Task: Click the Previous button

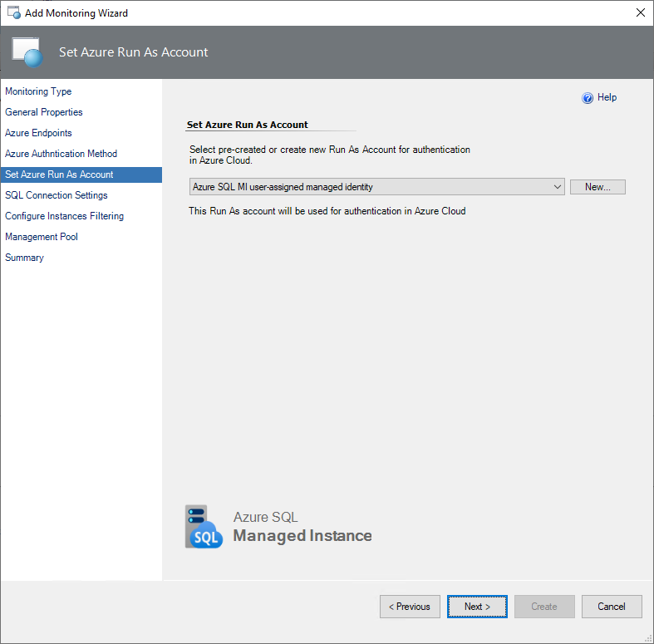Action: tap(410, 607)
